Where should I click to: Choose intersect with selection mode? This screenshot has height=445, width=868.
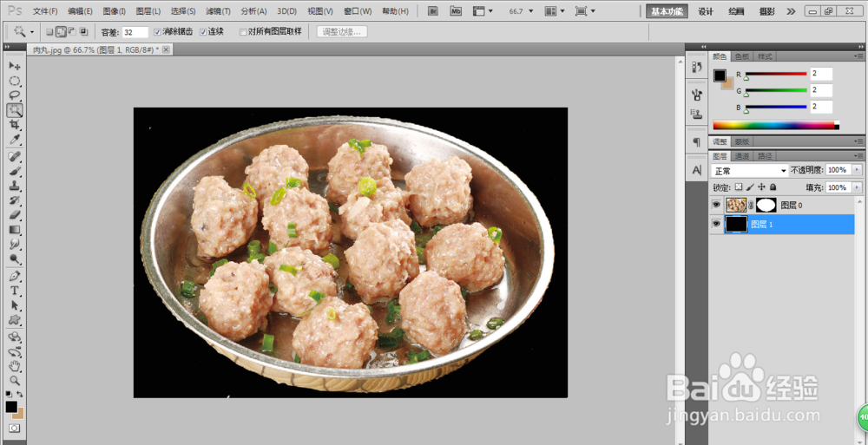coord(83,32)
